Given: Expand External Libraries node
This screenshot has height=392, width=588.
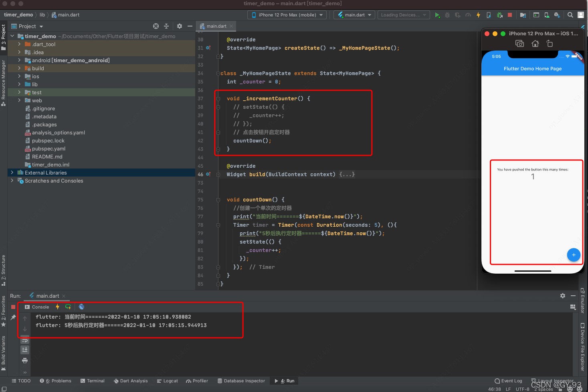Looking at the screenshot, I should tap(12, 173).
